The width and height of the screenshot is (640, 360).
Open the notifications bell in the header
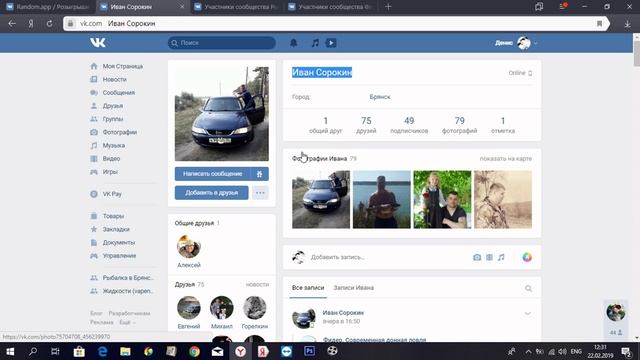pyautogui.click(x=293, y=43)
